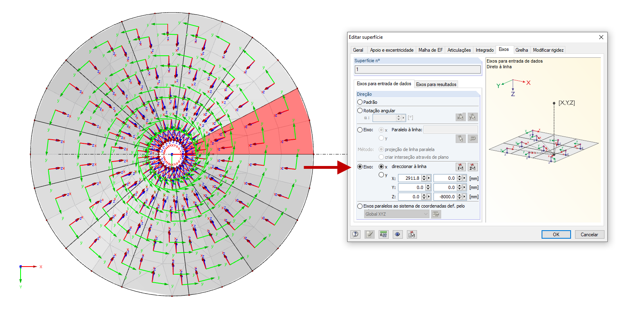Open the Global XYZ coordinate dropdown

396,214
